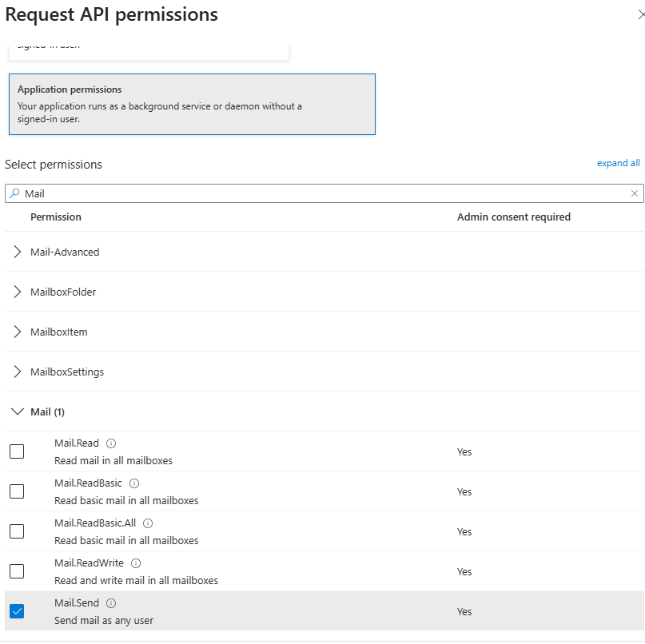The image size is (645, 644).
Task: Click the info icon next to Mail.ReadWrite
Action: click(x=136, y=563)
